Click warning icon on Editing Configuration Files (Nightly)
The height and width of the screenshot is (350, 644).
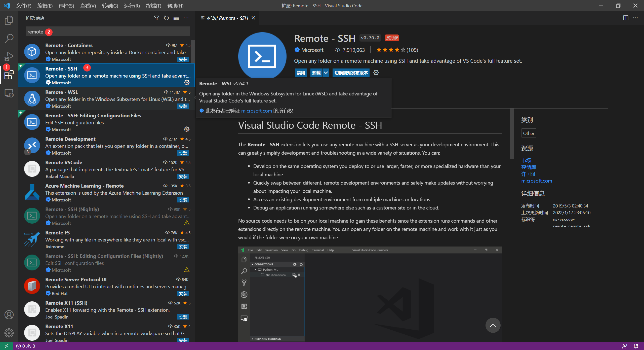(x=187, y=270)
